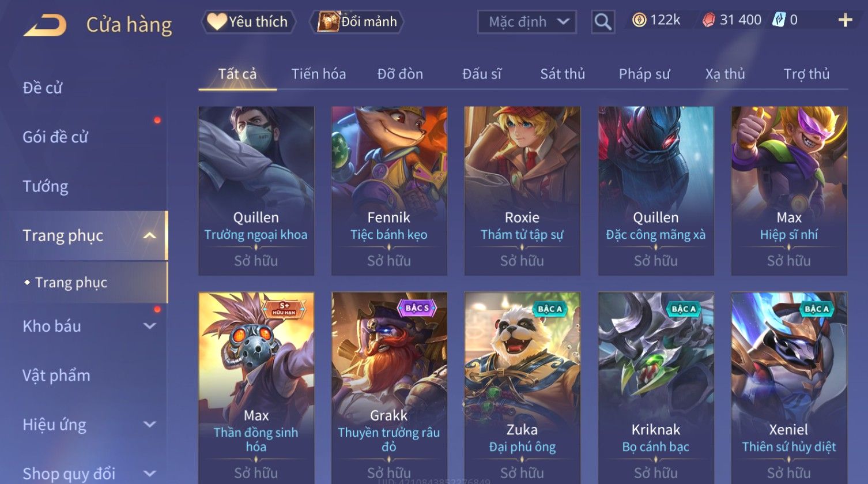The image size is (868, 484).
Task: Open Yêu thích favorites heart button
Action: (x=248, y=22)
